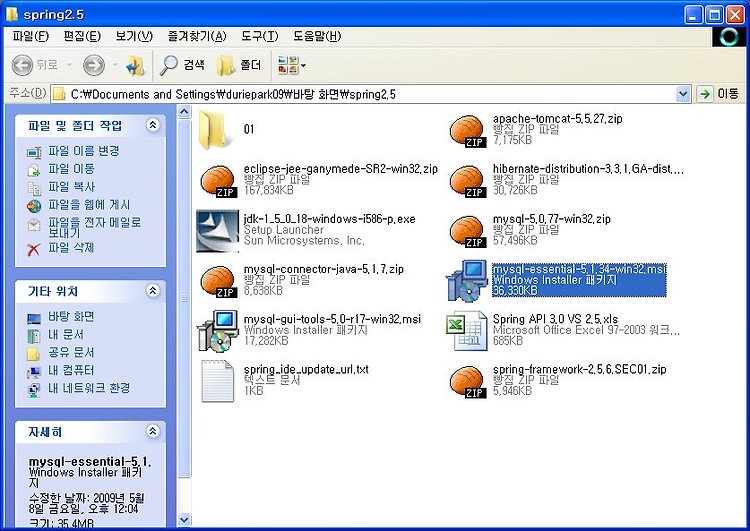Open the 편집(E) menu

tap(82, 36)
